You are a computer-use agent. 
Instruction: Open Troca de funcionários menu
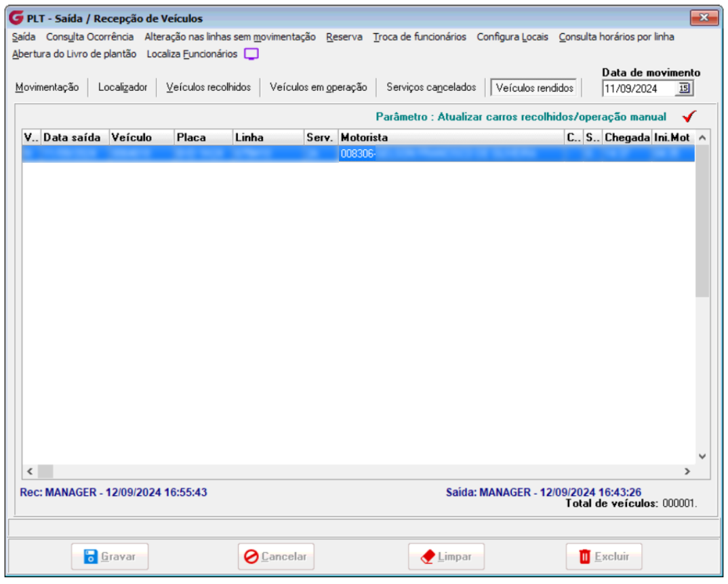point(420,37)
